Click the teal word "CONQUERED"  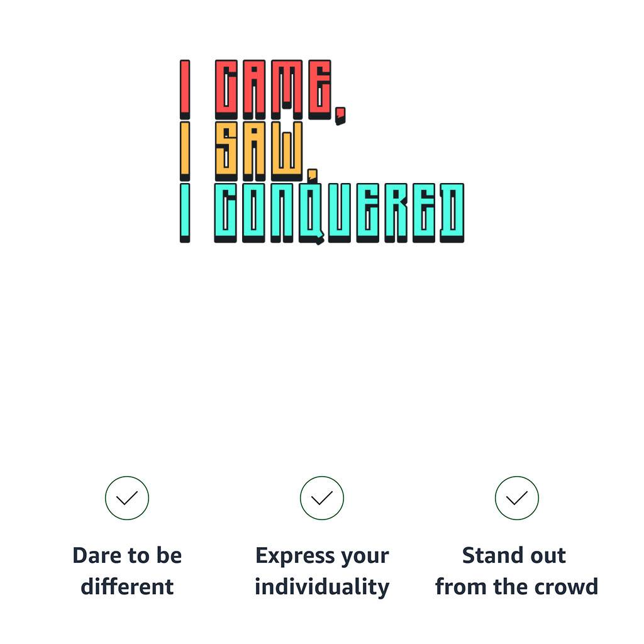339,213
